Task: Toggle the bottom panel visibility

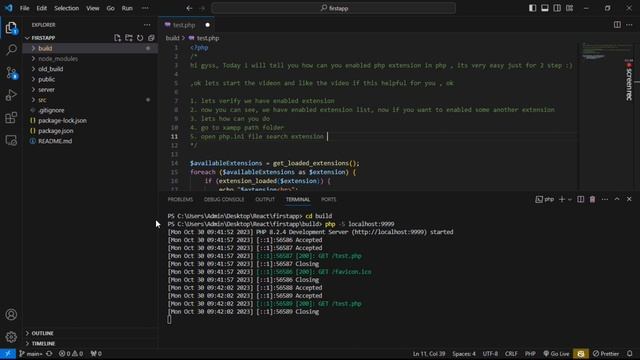Action: [x=545, y=8]
